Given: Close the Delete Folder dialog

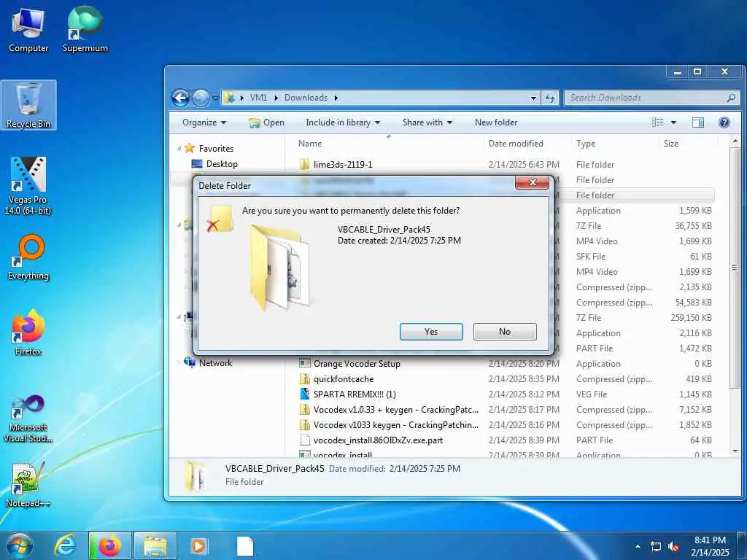Looking at the screenshot, I should point(532,182).
